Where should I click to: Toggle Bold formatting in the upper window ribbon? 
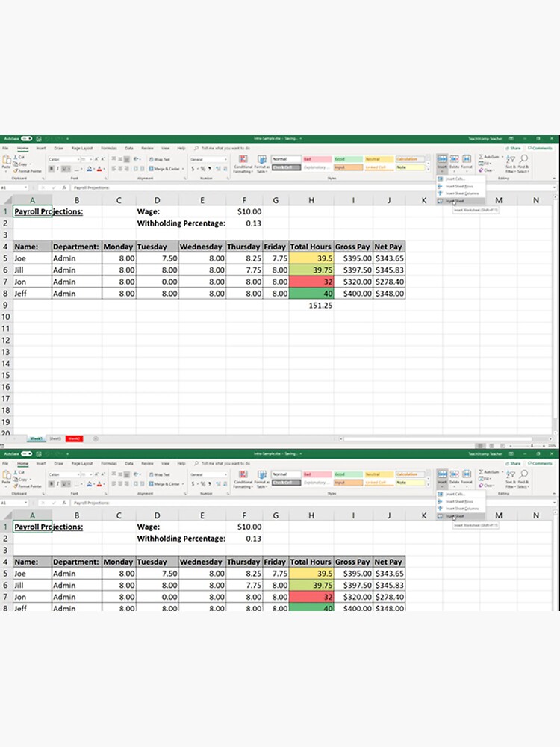point(51,169)
